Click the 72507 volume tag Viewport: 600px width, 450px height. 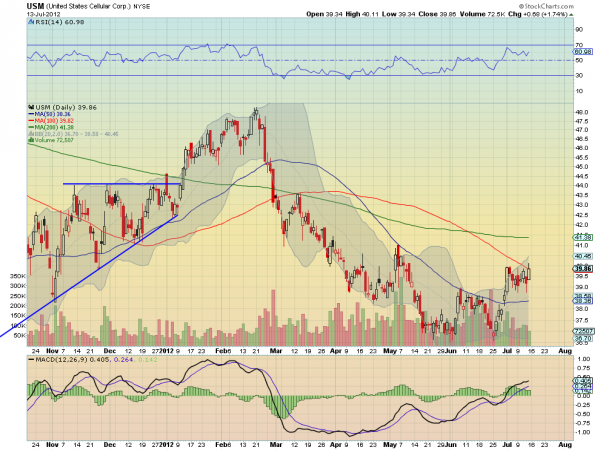coord(583,331)
